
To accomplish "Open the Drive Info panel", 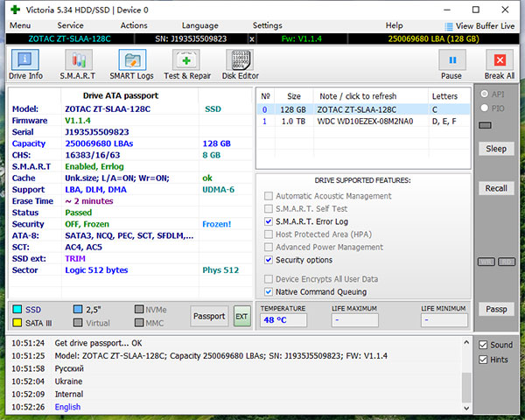I will 25,65.
